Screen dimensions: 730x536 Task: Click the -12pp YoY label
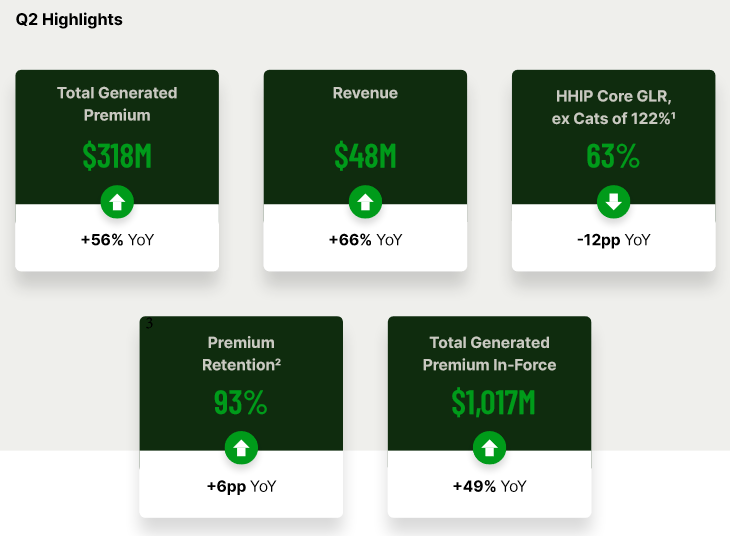tap(614, 240)
